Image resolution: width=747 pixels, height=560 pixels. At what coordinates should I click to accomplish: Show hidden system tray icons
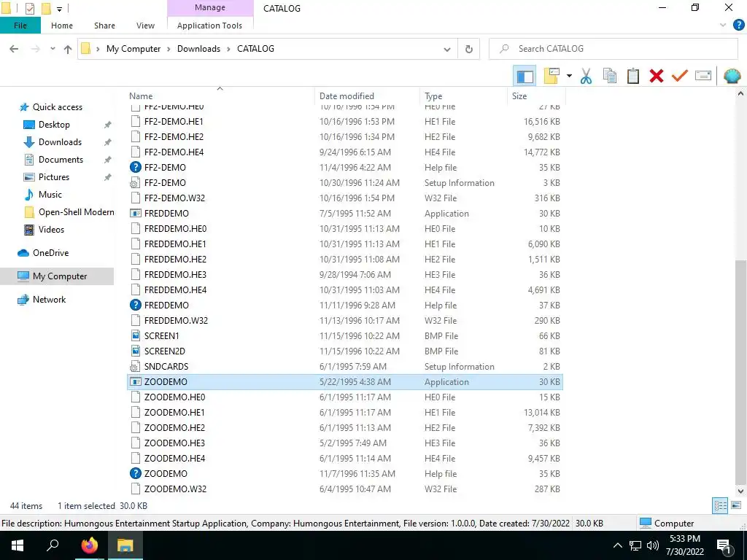tap(617, 545)
